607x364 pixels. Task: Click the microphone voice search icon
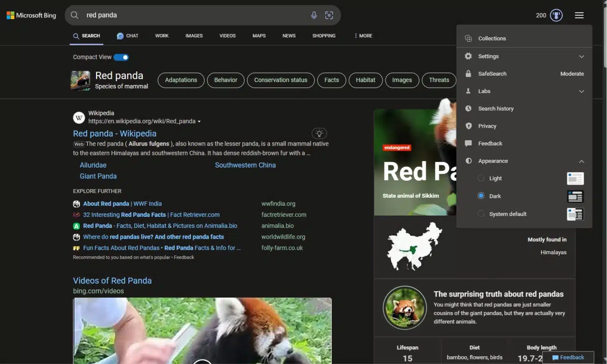click(314, 15)
